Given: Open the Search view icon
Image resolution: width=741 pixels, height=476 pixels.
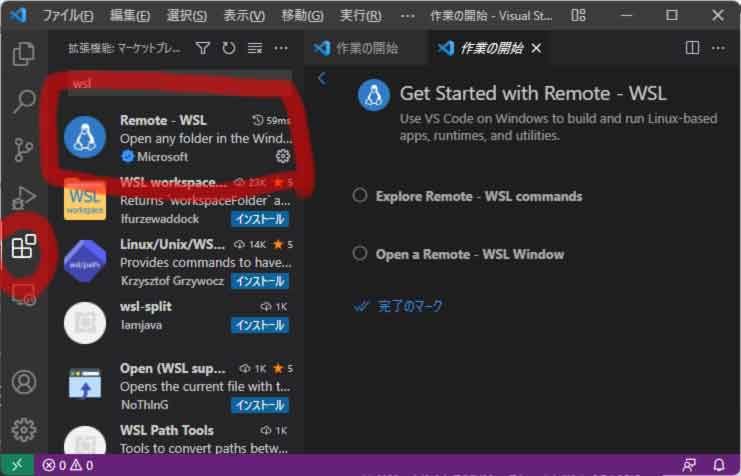Looking at the screenshot, I should [x=24, y=101].
